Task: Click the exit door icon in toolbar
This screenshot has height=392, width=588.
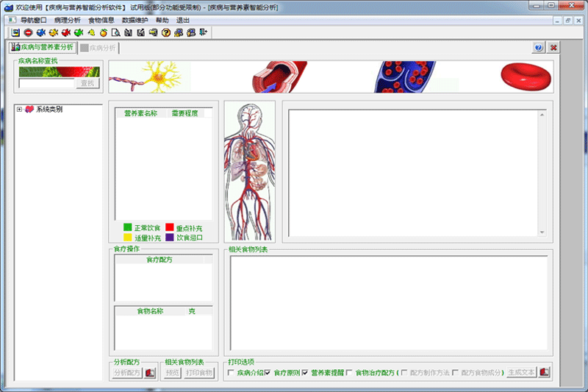Action: pos(203,32)
